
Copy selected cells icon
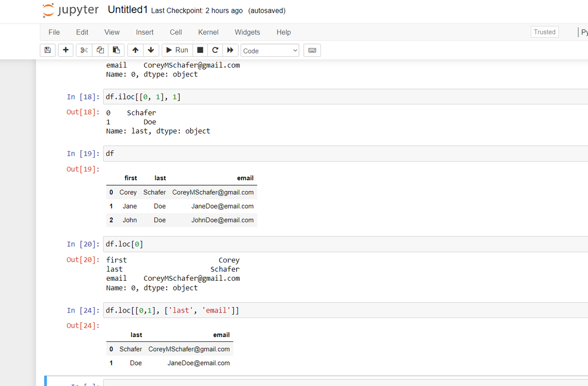100,50
